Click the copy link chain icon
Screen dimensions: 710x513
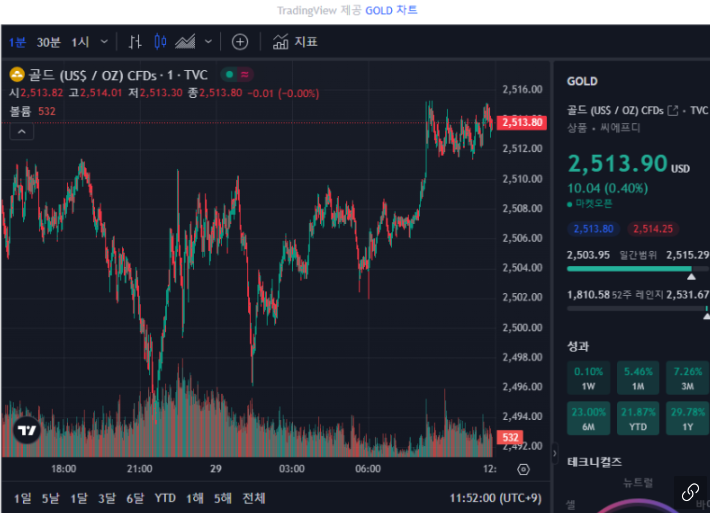pyautogui.click(x=690, y=492)
